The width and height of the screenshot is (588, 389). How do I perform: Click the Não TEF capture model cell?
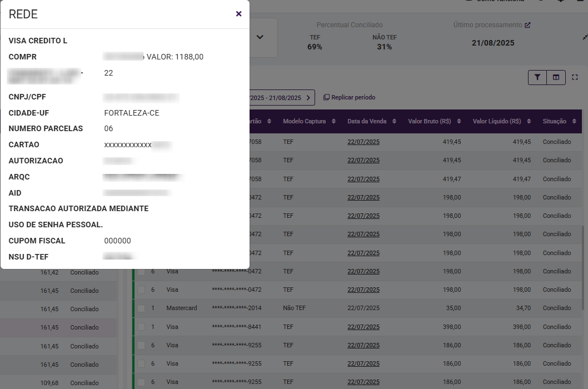coord(295,308)
